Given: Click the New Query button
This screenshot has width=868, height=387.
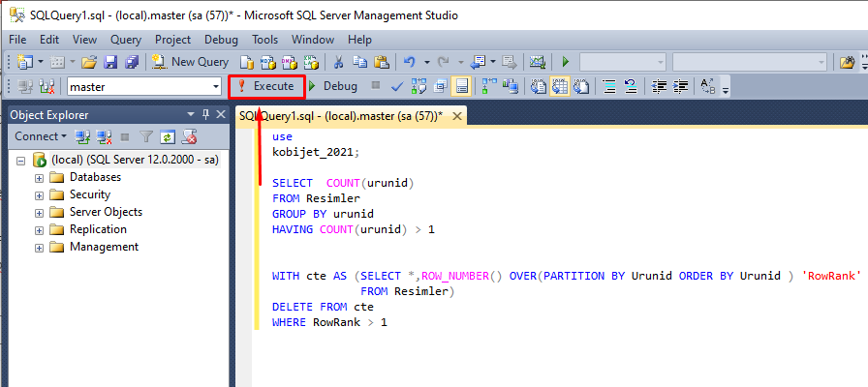Looking at the screenshot, I should 190,62.
